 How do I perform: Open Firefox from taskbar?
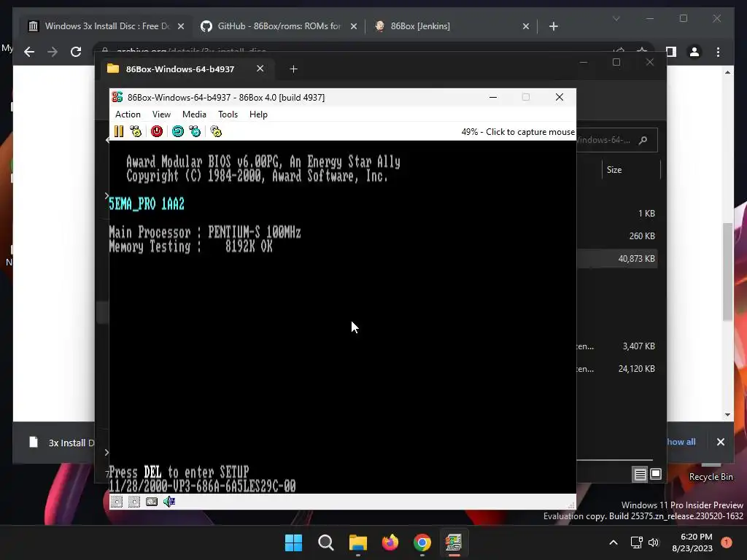tap(390, 542)
